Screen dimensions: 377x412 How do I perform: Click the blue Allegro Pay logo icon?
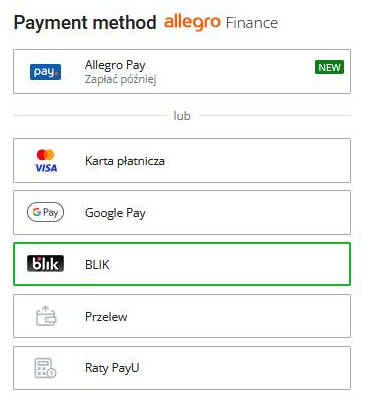45,72
